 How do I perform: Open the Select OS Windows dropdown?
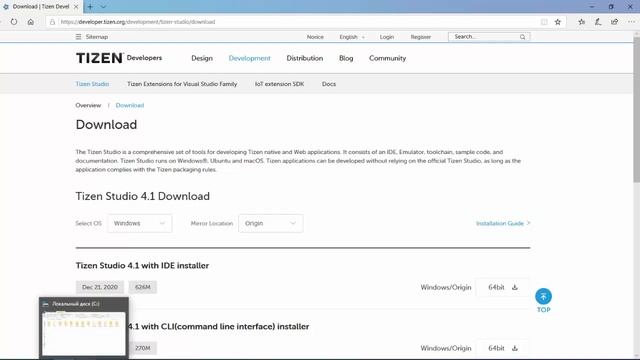(140, 223)
